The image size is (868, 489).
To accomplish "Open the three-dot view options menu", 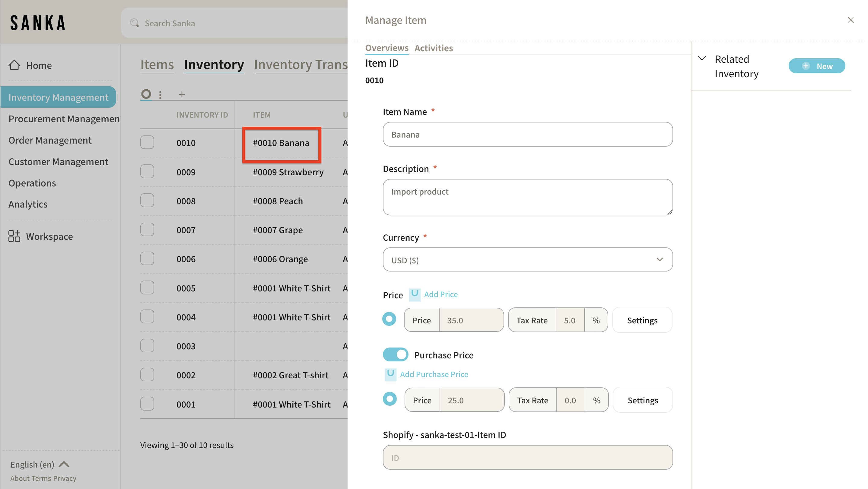I will pyautogui.click(x=161, y=95).
